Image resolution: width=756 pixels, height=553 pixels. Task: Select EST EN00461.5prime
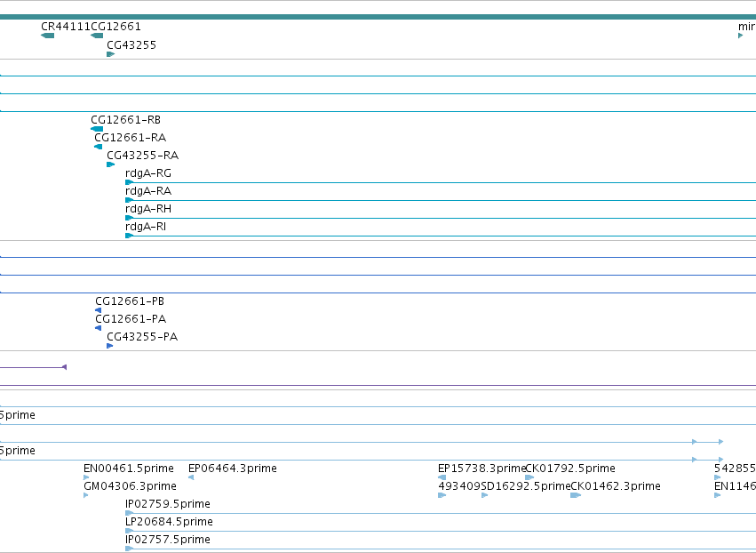coord(129,469)
